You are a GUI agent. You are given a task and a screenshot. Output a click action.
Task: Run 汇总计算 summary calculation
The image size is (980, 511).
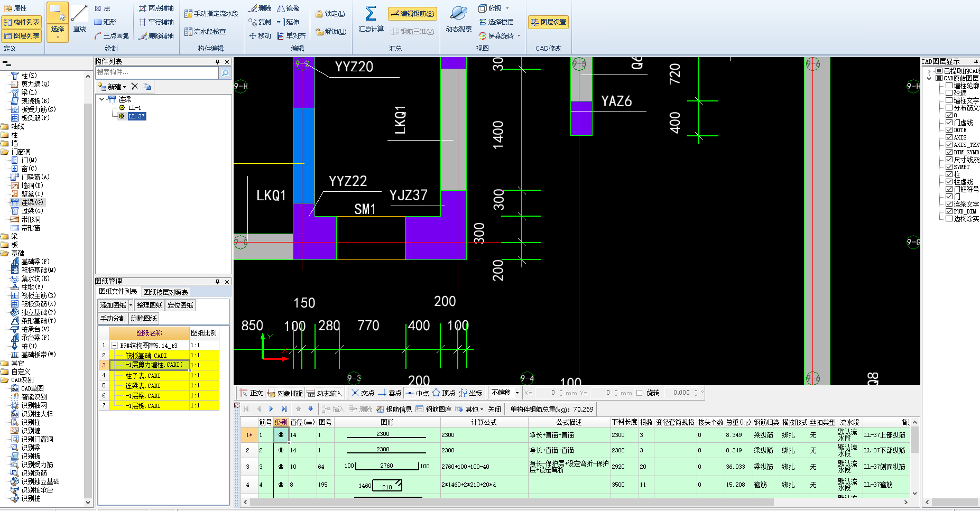point(371,19)
